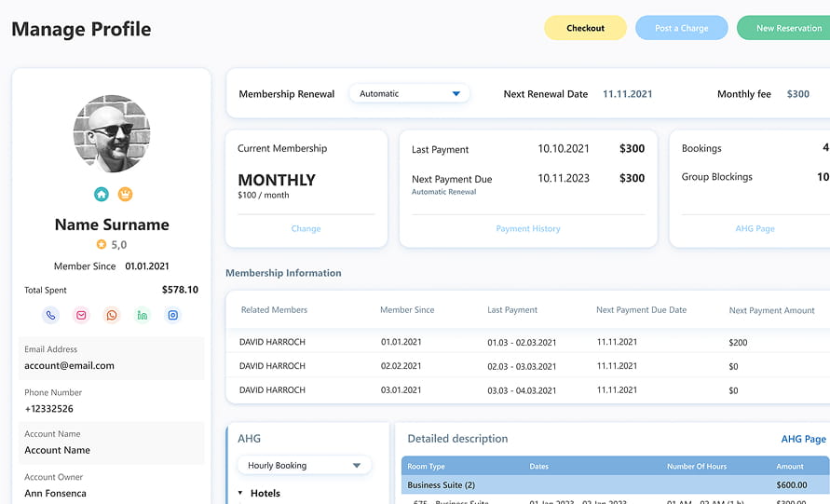Open the LinkedIn profile icon
Viewport: 830px width, 504px height.
(143, 315)
